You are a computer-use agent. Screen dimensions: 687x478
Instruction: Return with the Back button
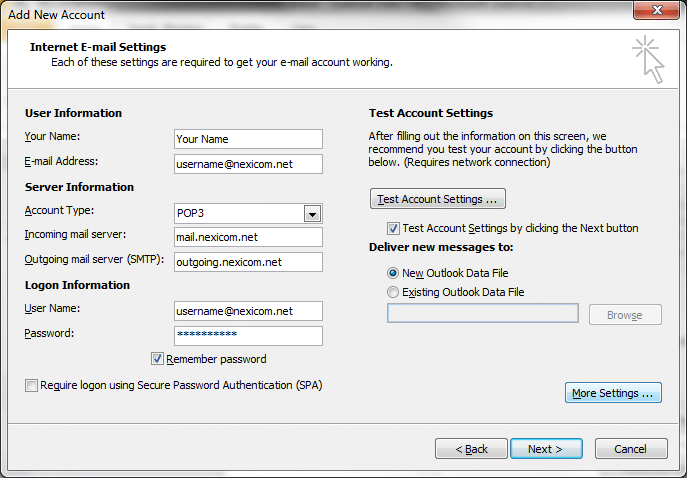coord(471,449)
